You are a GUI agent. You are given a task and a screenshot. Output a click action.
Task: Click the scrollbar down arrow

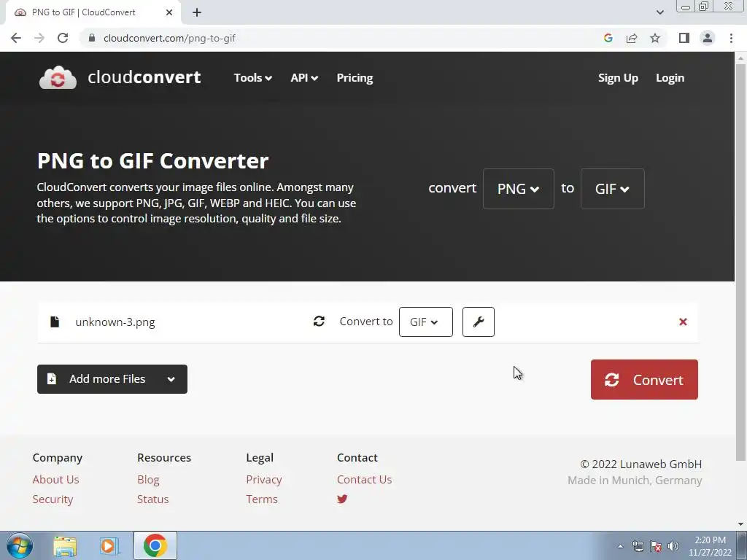[x=740, y=525]
